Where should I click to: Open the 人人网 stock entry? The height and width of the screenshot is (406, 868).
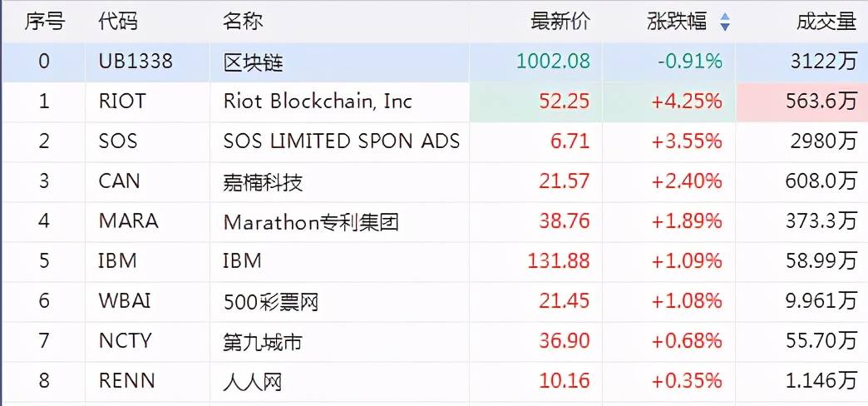[x=253, y=382]
